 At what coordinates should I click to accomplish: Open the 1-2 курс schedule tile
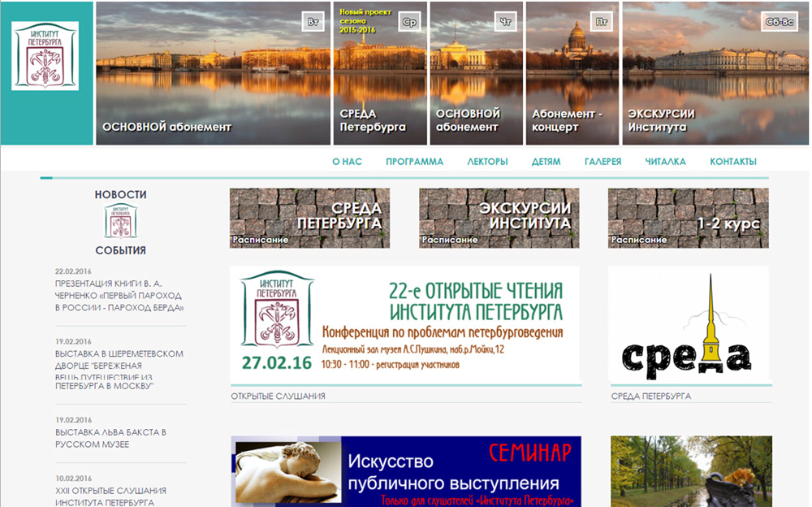(x=689, y=219)
